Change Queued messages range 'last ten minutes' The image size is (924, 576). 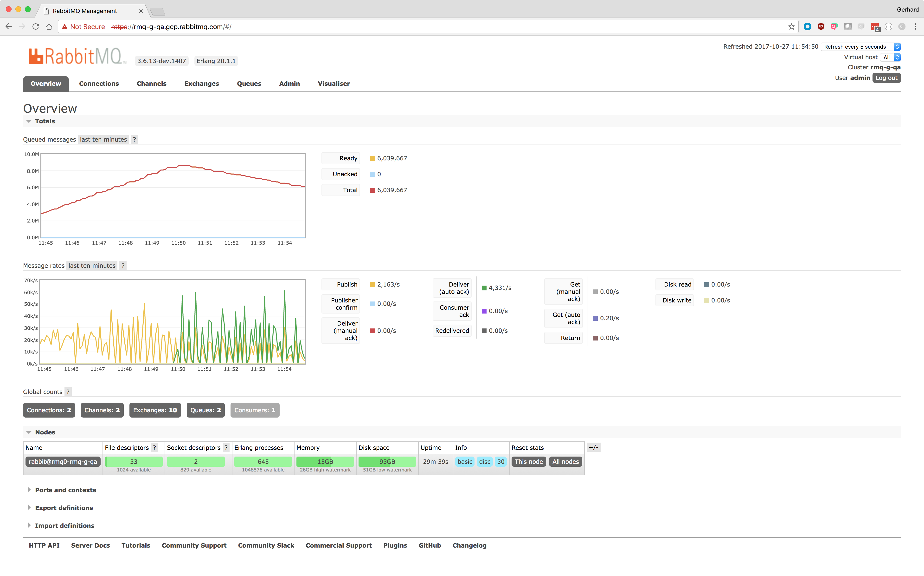click(103, 139)
